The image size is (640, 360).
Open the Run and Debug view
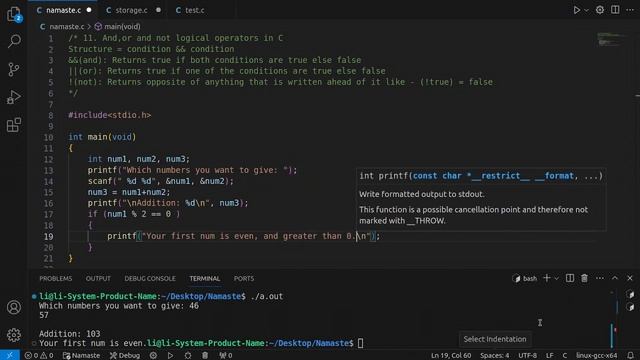pyautogui.click(x=14, y=97)
